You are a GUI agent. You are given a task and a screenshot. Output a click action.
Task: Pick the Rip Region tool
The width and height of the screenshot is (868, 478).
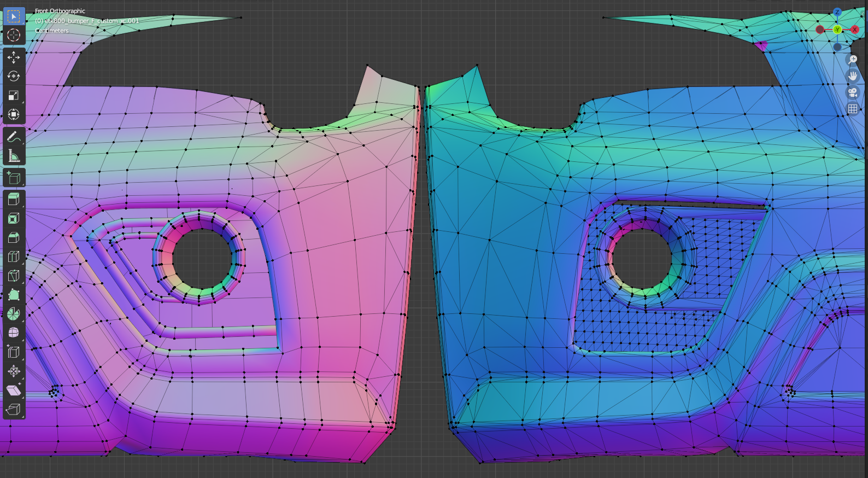click(x=14, y=410)
